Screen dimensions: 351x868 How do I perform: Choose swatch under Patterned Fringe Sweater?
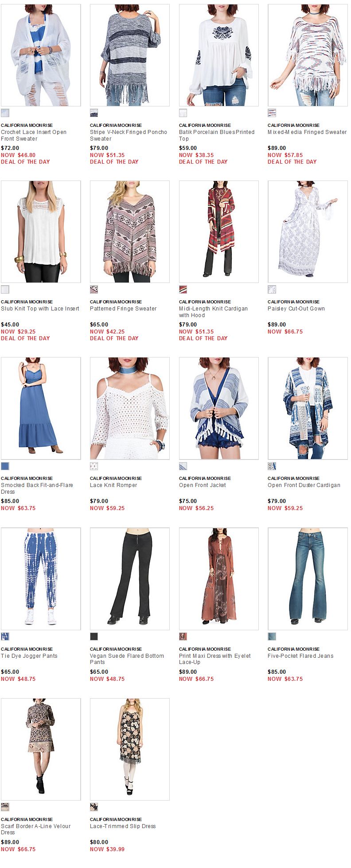coord(94,289)
